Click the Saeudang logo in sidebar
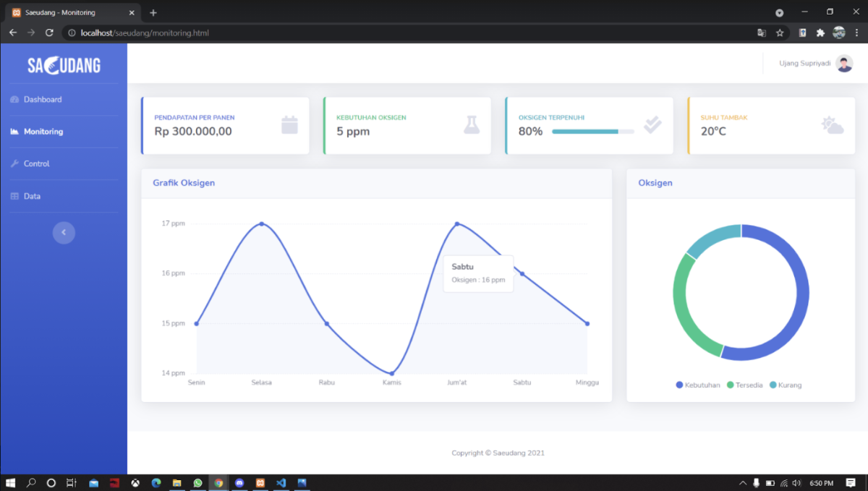The image size is (868, 491). point(64,66)
